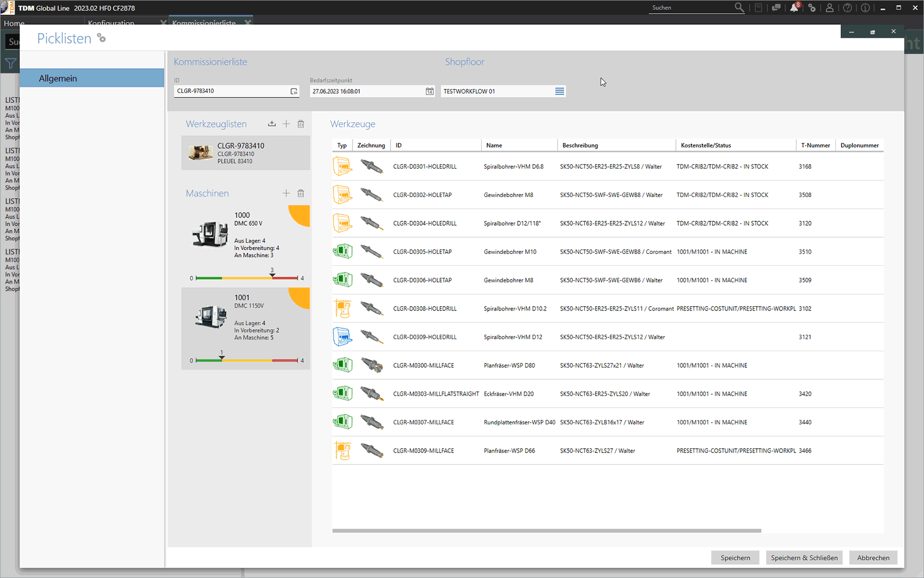Click the status slider of machine 1000
This screenshot has width=924, height=578.
246,278
